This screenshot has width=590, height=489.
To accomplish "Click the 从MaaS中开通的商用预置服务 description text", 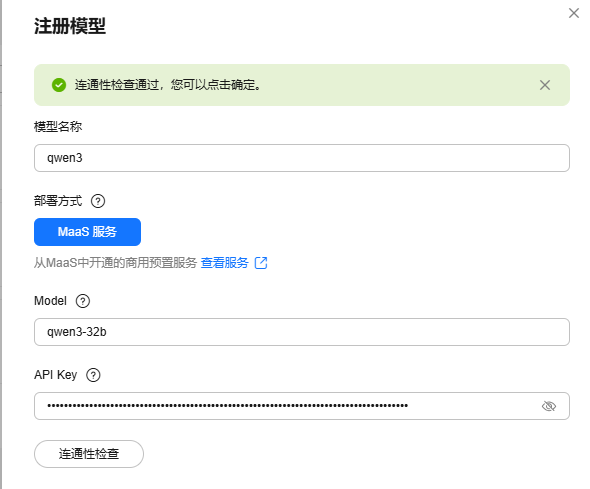I will pyautogui.click(x=116, y=263).
